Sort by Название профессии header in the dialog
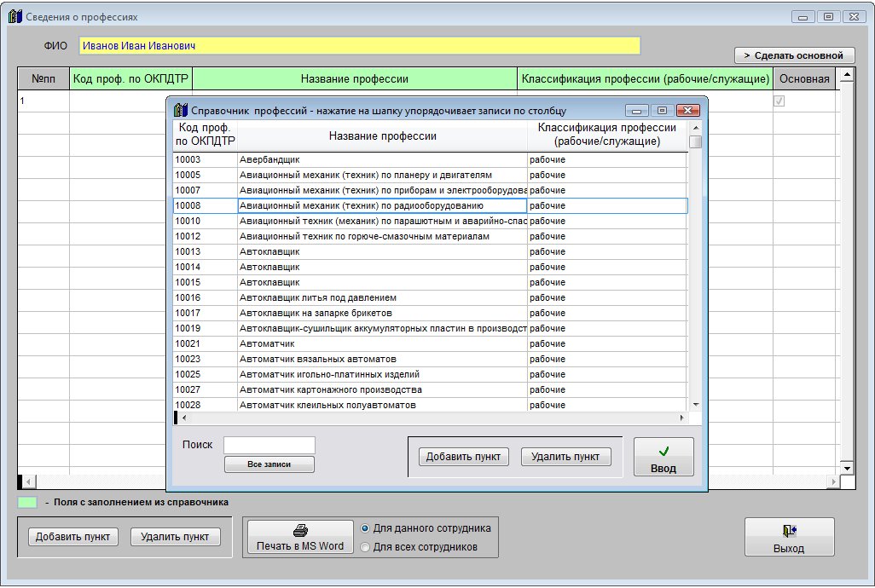 pos(382,135)
